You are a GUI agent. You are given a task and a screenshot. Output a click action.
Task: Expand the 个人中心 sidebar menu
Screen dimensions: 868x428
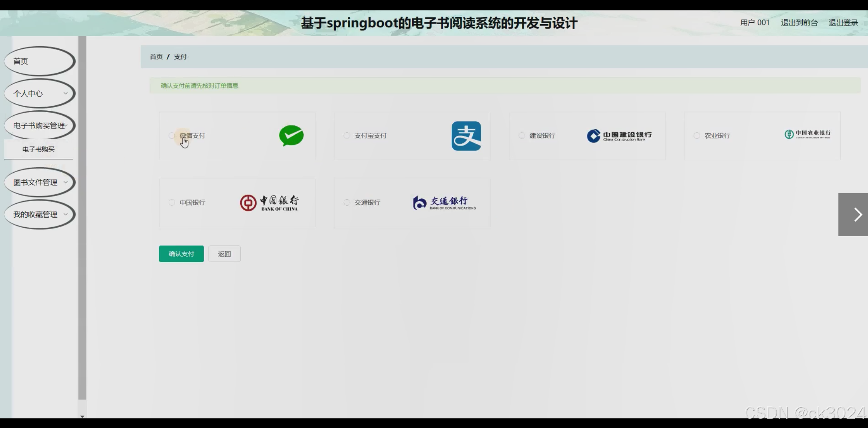(x=39, y=93)
